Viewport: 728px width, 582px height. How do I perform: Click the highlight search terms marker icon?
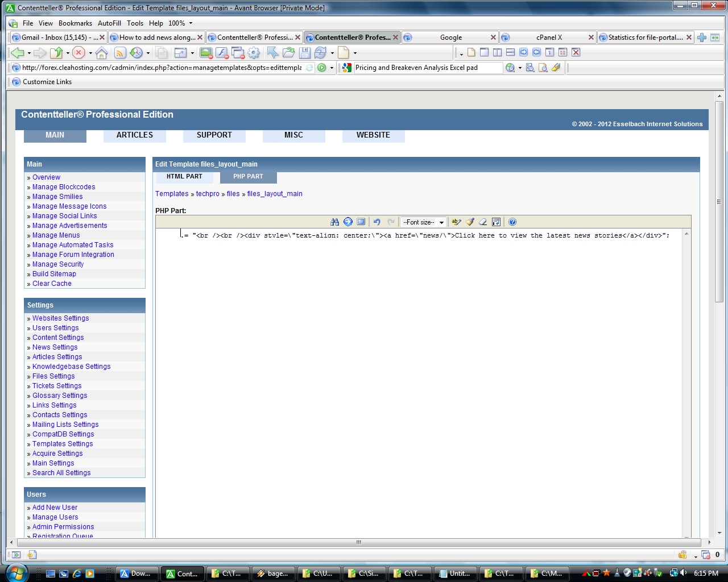pyautogui.click(x=556, y=68)
